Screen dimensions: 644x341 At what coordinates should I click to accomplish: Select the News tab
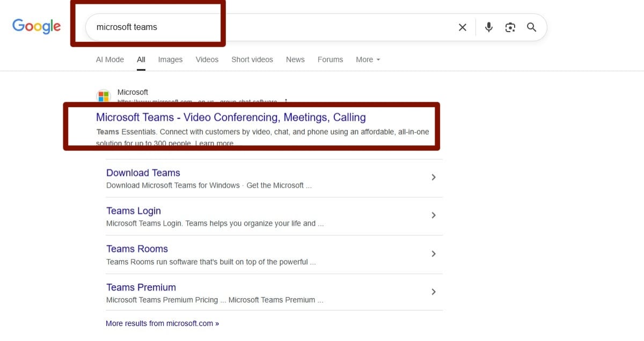coord(295,60)
